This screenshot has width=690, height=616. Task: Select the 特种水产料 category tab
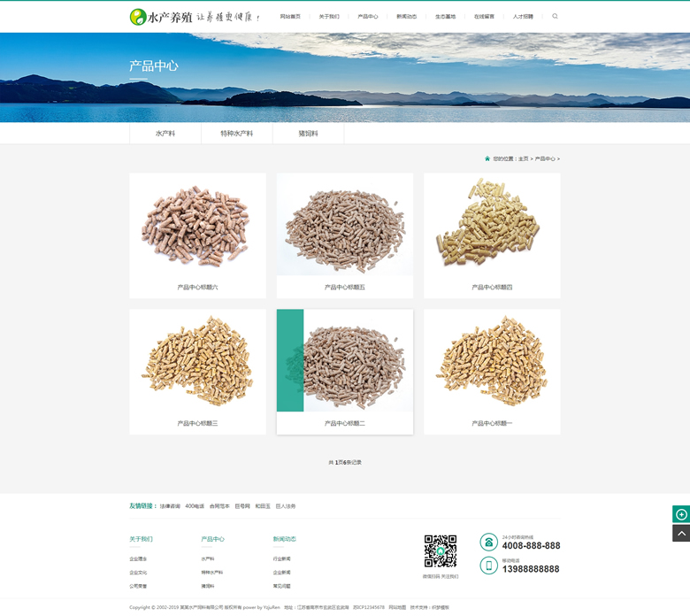click(x=237, y=134)
